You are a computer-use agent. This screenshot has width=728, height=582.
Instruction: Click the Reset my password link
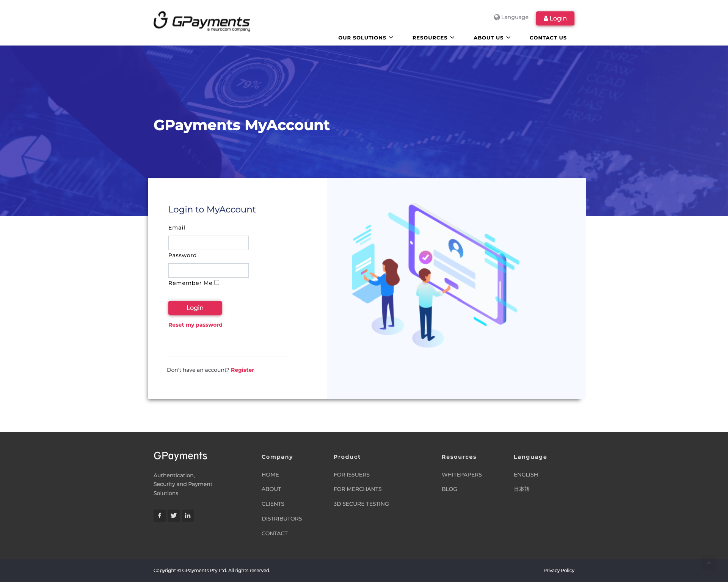(x=195, y=324)
